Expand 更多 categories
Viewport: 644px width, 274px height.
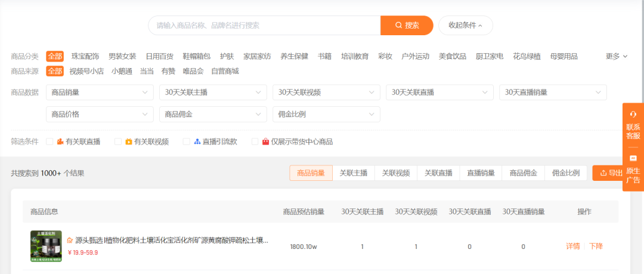tap(617, 56)
